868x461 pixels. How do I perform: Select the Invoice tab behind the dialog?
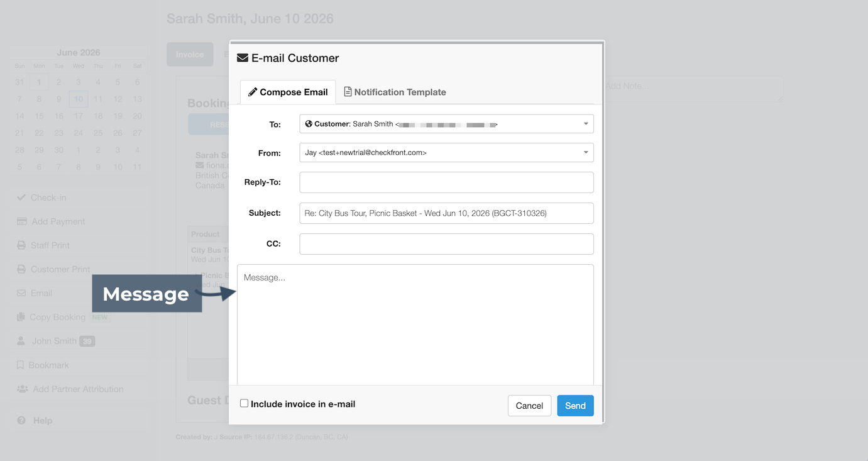190,55
